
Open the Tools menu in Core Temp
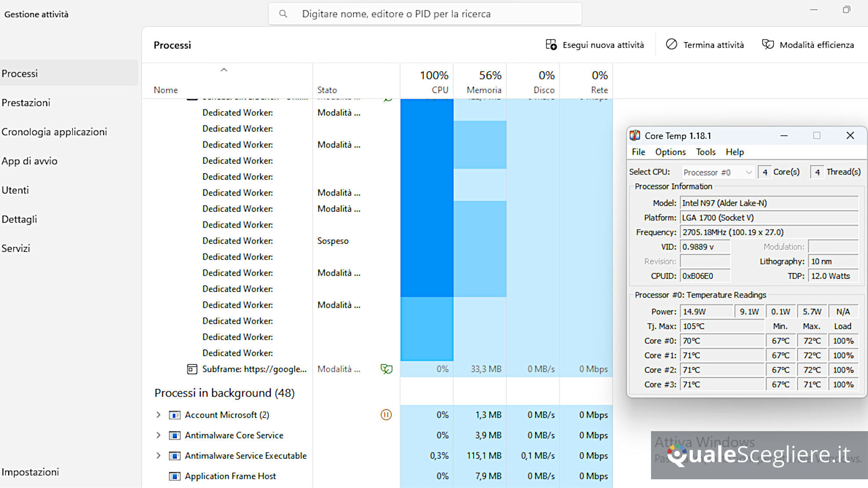click(x=705, y=152)
